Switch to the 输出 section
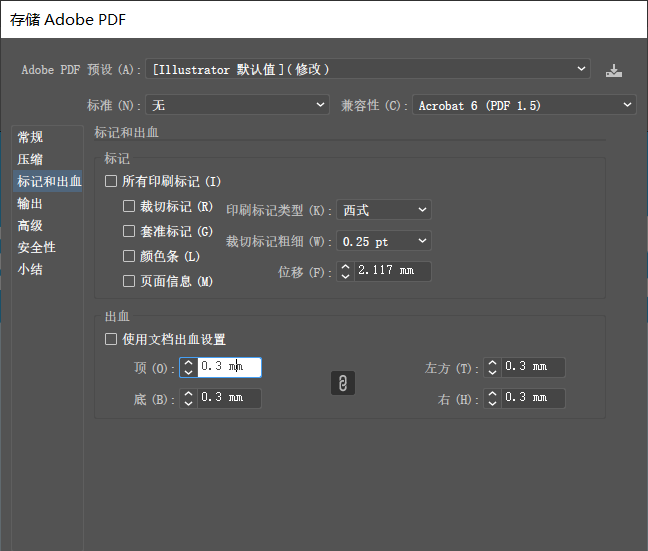Screen dimensions: 648x551 tap(48, 203)
